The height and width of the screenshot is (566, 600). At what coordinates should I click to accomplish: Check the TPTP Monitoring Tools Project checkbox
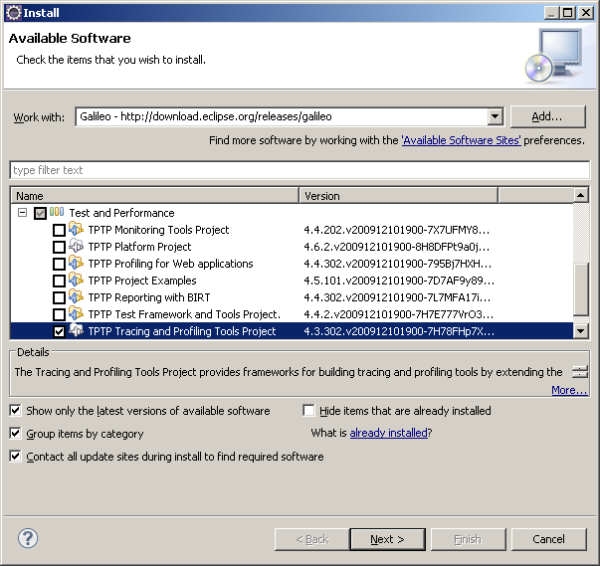pyautogui.click(x=59, y=230)
